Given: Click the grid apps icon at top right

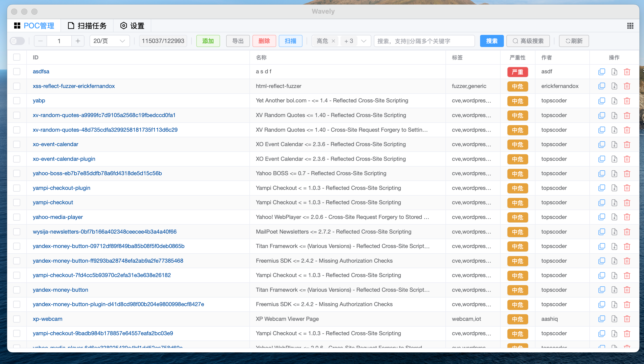Looking at the screenshot, I should click(630, 26).
